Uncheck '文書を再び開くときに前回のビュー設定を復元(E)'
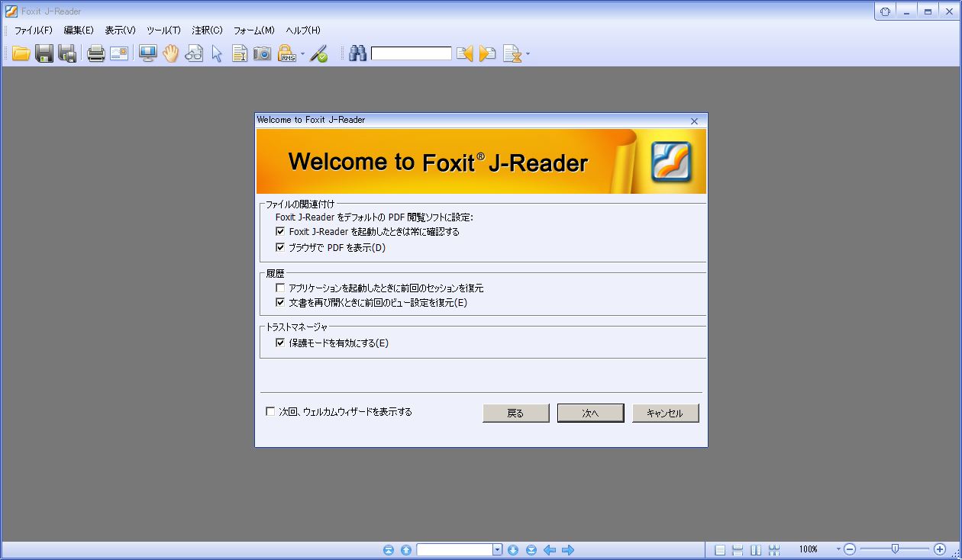This screenshot has width=962, height=560. point(280,302)
